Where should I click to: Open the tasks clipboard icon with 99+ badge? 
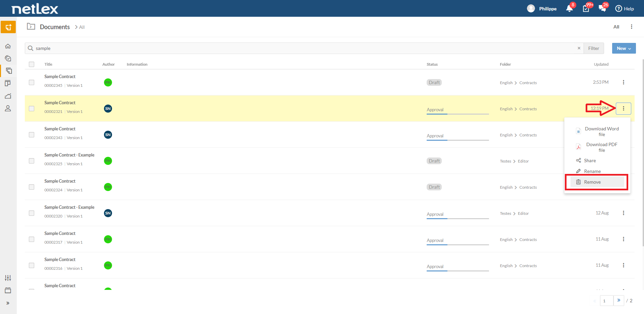586,9
